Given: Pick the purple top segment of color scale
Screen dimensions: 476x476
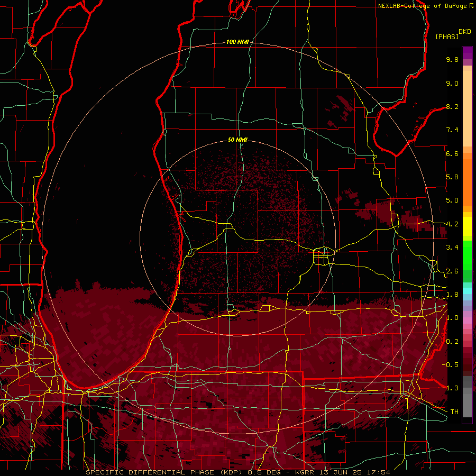Looking at the screenshot, I should click(467, 53).
